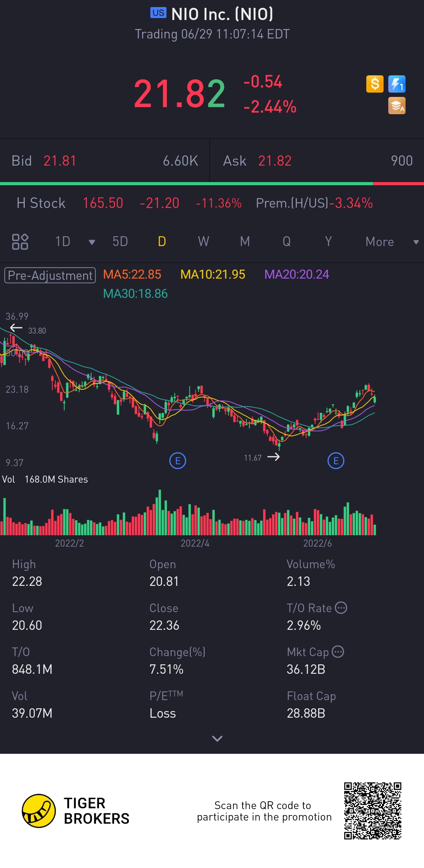Select the 1D chart tab

click(63, 242)
